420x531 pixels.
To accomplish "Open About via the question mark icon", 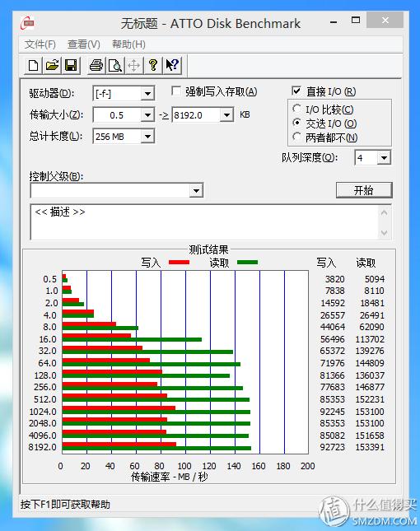I will point(152,65).
